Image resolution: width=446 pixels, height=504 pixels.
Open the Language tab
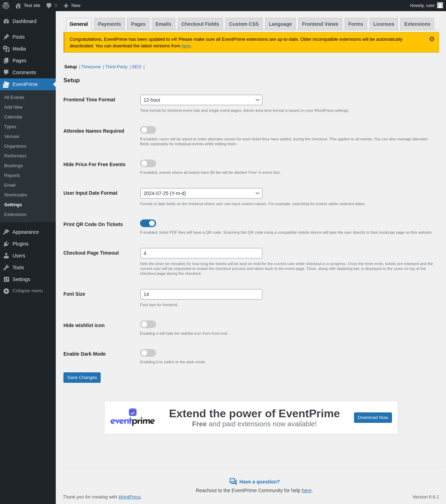(280, 24)
